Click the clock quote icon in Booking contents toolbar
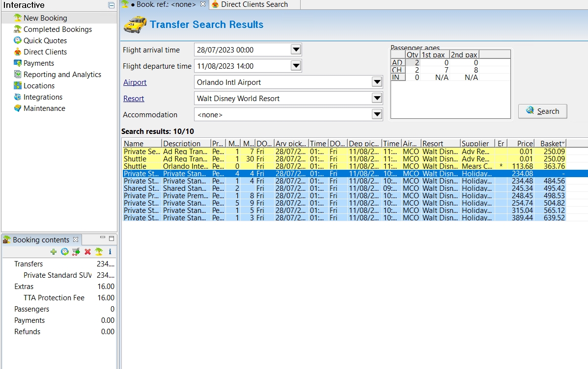Screen dimensions: 588x369 (64, 252)
